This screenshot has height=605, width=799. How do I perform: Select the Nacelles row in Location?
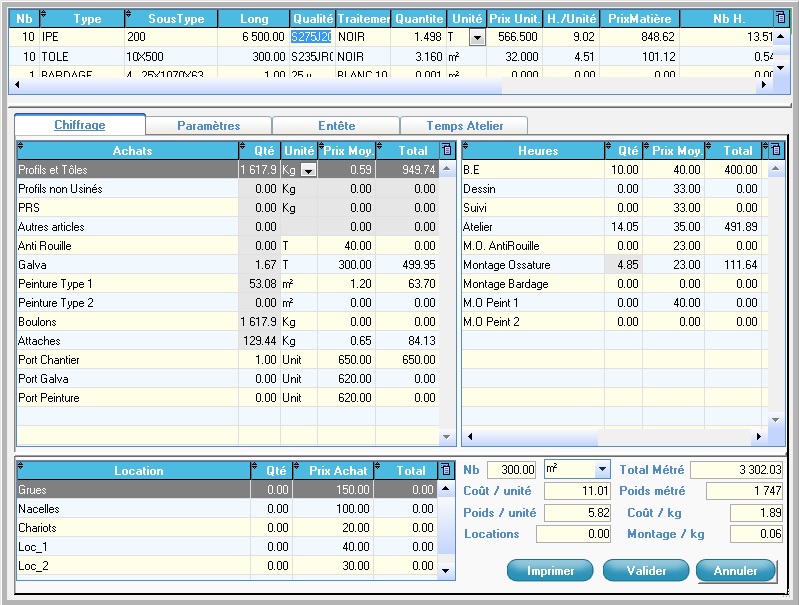(x=227, y=509)
